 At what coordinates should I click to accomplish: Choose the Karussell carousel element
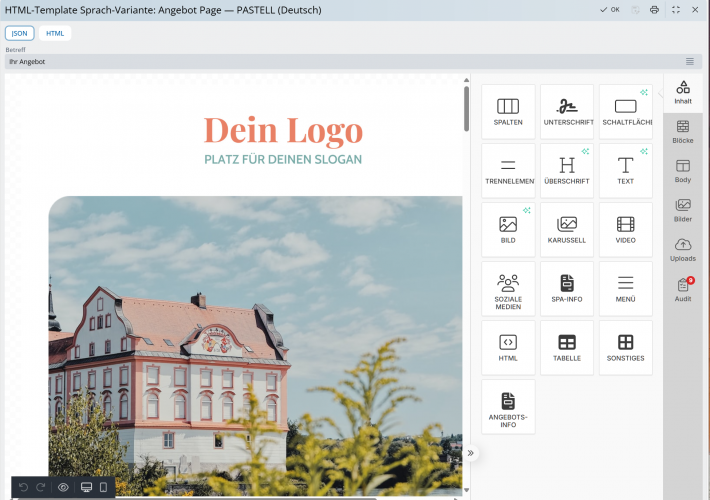click(x=567, y=230)
